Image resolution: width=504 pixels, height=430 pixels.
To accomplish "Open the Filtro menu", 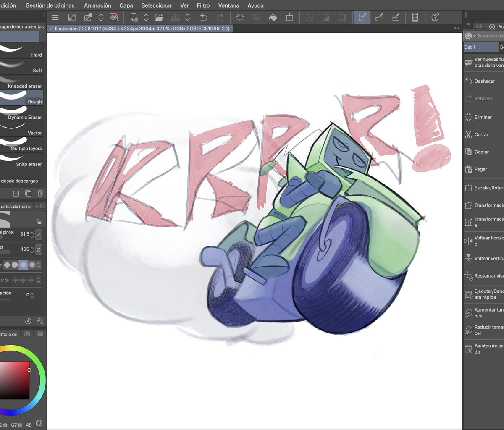I will [203, 5].
